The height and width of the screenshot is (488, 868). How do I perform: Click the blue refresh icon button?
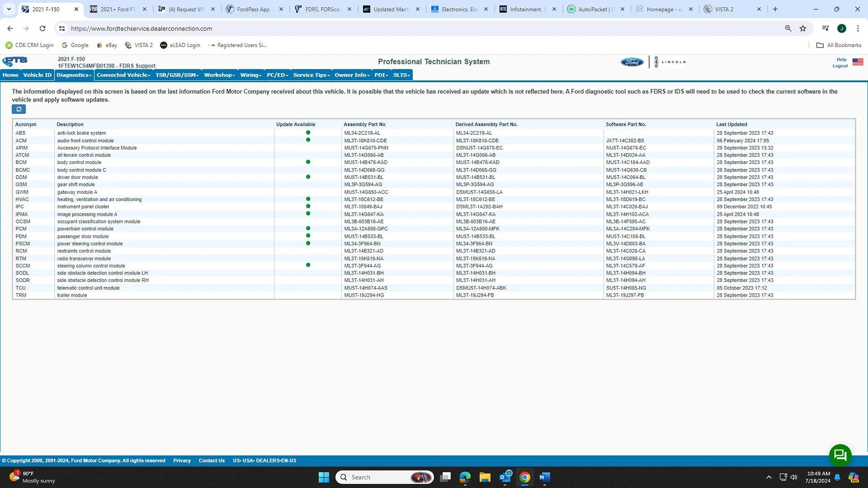[x=19, y=109]
